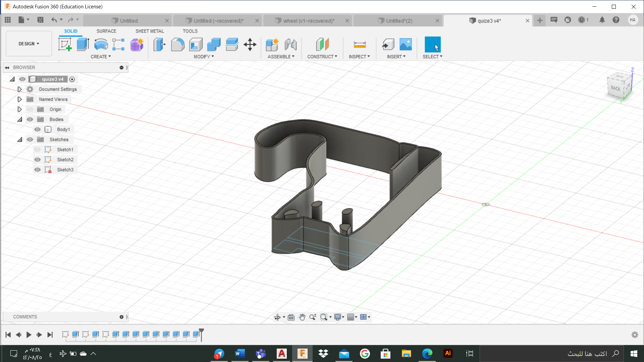Jump to timeline beginning
Image resolution: width=644 pixels, height=362 pixels.
pos(8,335)
